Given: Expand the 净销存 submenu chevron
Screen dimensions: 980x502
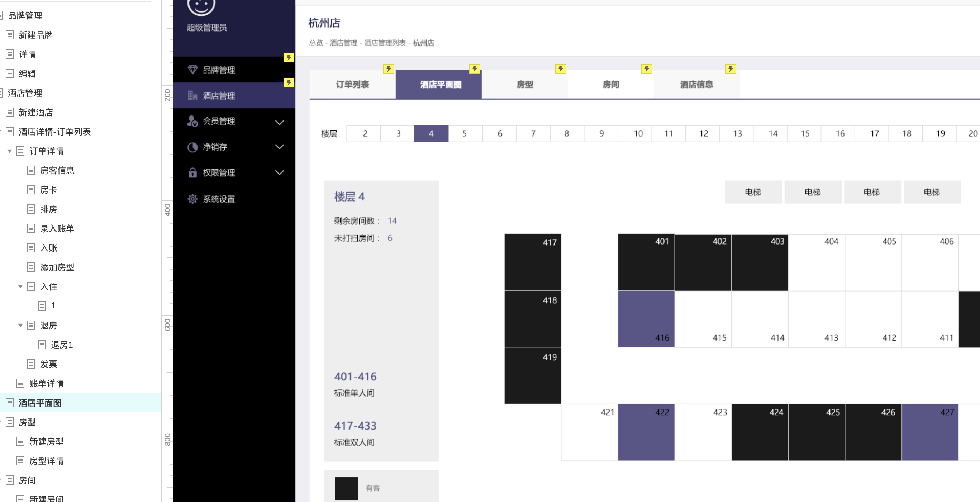Looking at the screenshot, I should point(280,147).
